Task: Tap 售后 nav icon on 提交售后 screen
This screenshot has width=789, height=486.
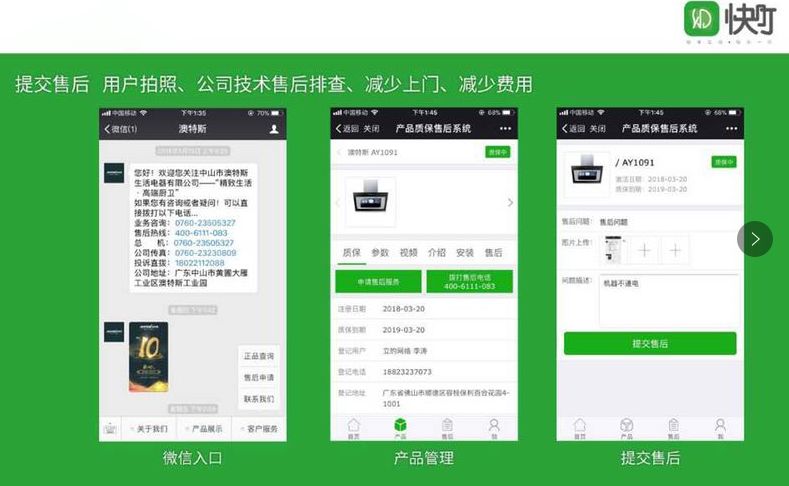Action: point(673,429)
